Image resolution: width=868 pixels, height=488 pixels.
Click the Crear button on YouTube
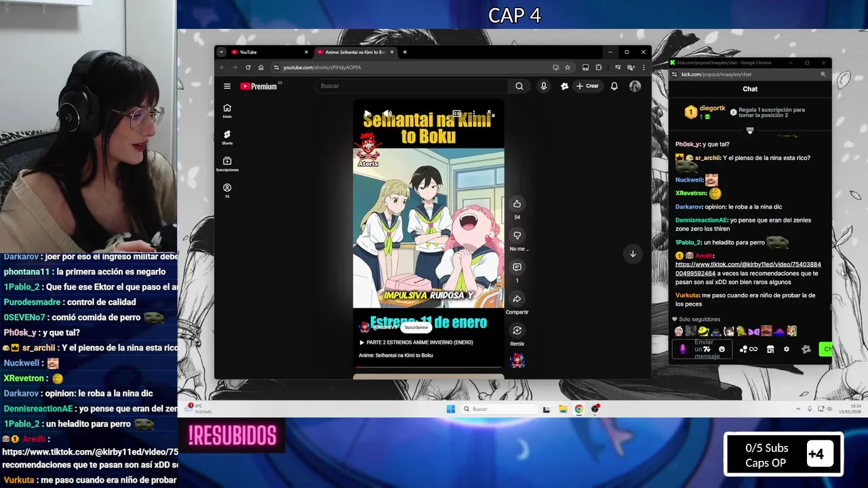pyautogui.click(x=587, y=86)
